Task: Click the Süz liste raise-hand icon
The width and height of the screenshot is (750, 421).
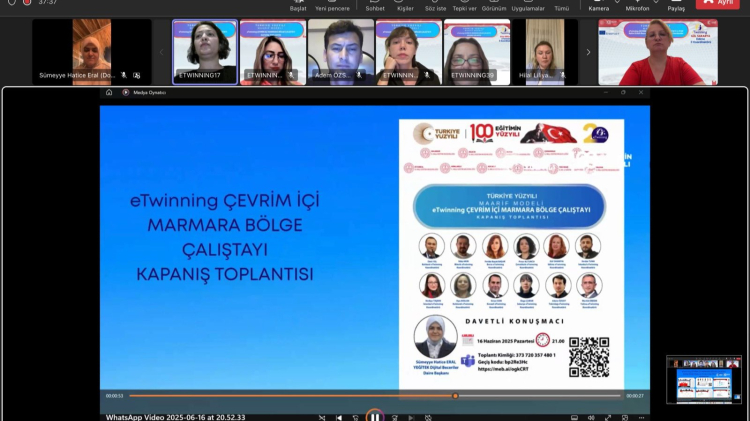Action: coord(435,6)
